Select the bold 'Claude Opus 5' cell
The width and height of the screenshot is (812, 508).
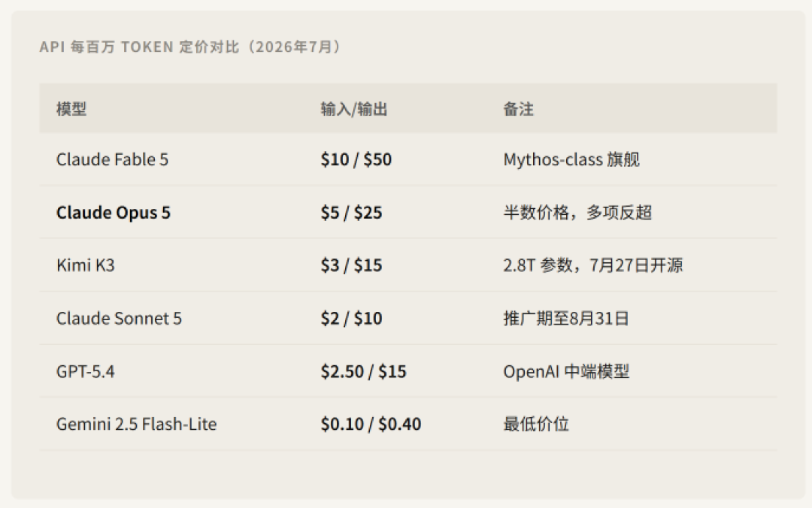pos(114,213)
